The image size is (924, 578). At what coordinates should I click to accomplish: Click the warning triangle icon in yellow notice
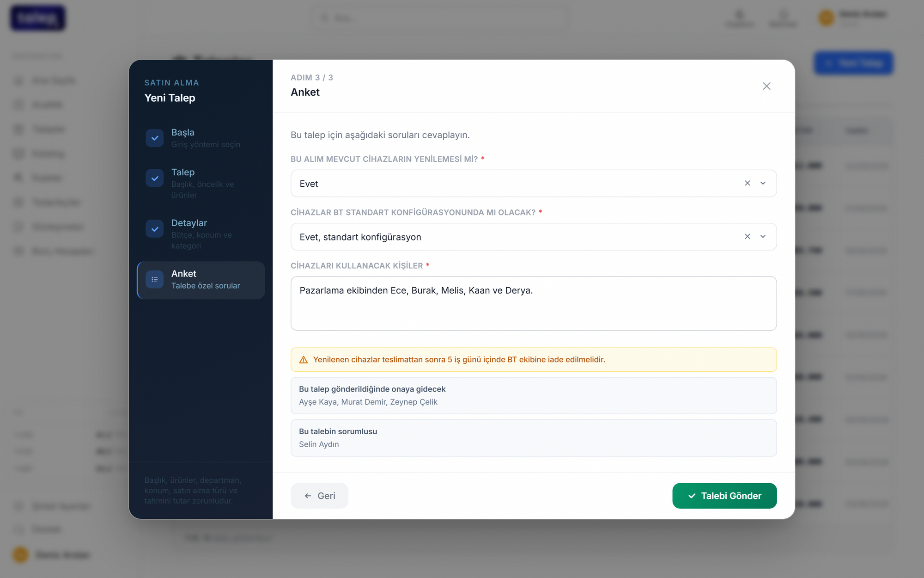(x=304, y=360)
